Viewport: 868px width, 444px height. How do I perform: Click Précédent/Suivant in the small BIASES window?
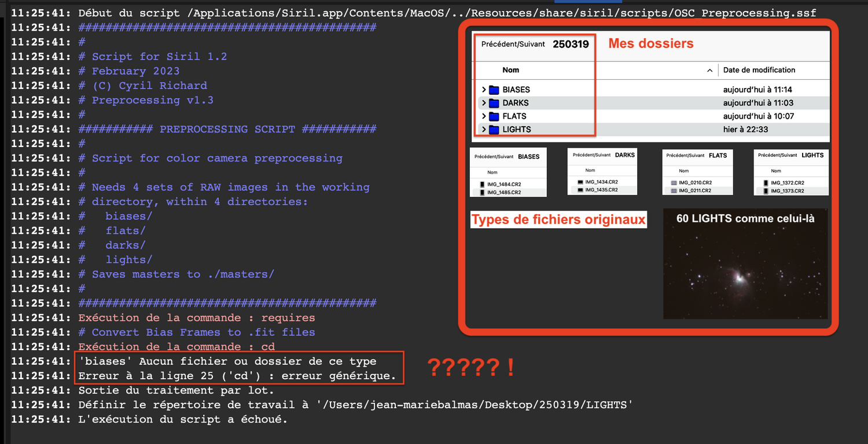[494, 157]
